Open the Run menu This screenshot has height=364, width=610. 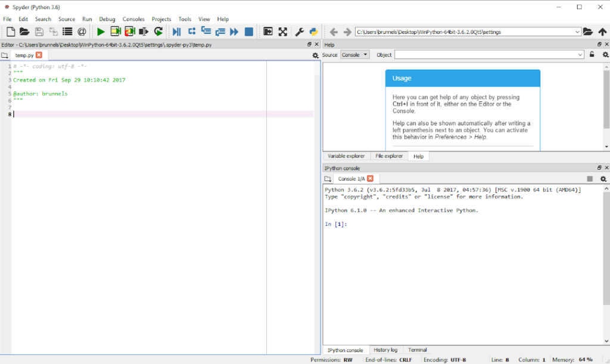87,19
